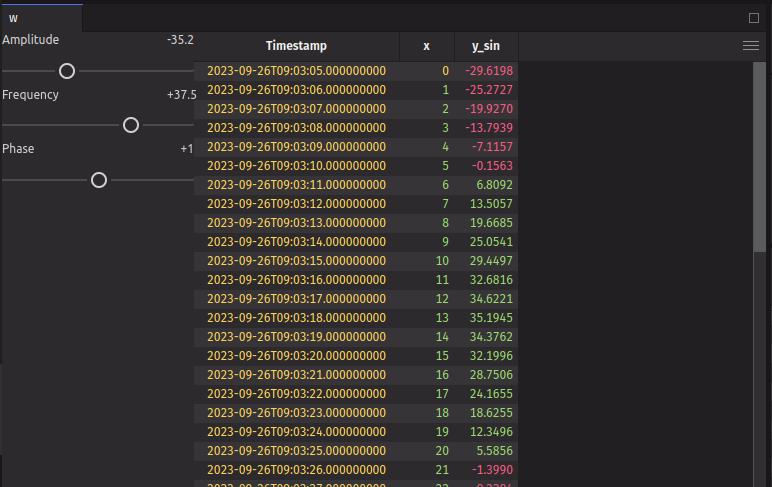Click the Amplitude slider handle

tap(67, 71)
